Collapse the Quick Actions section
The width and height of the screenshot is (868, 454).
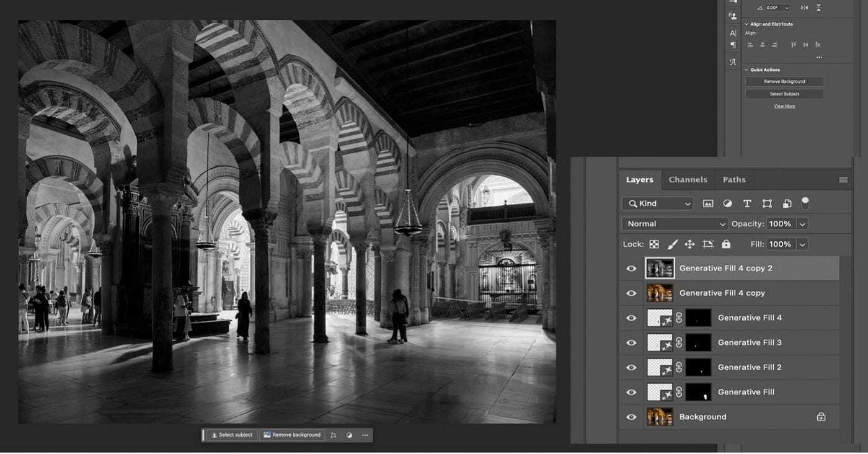tap(746, 69)
